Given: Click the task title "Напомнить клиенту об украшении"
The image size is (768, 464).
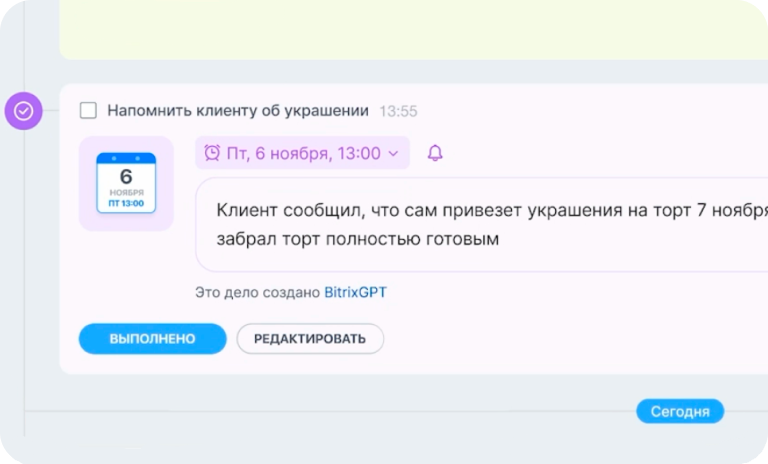Looking at the screenshot, I should pyautogui.click(x=238, y=111).
